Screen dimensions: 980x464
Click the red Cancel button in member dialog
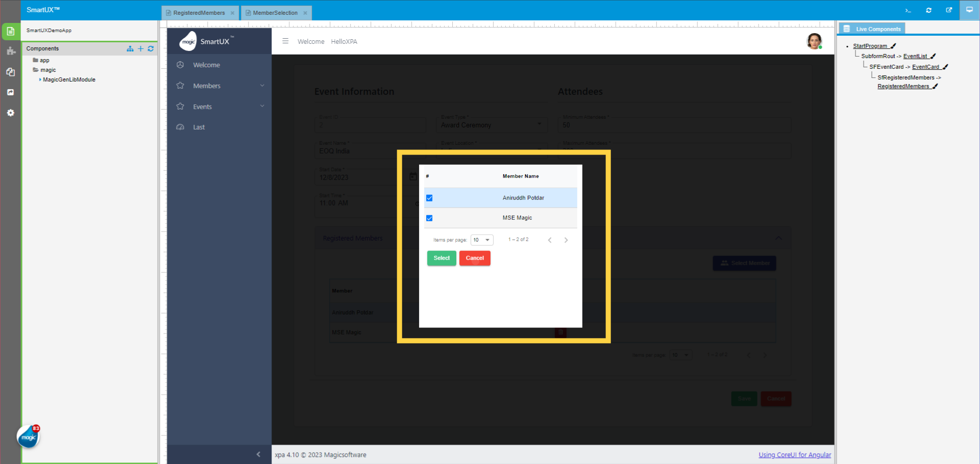475,258
